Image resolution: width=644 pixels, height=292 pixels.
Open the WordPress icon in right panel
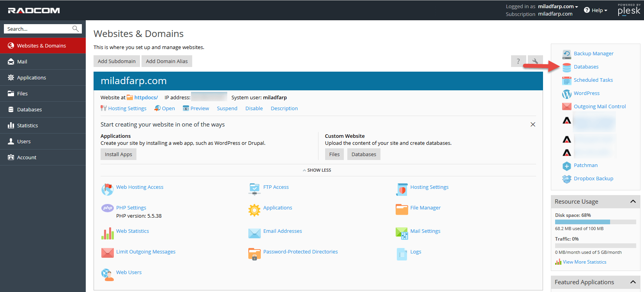[x=566, y=94]
